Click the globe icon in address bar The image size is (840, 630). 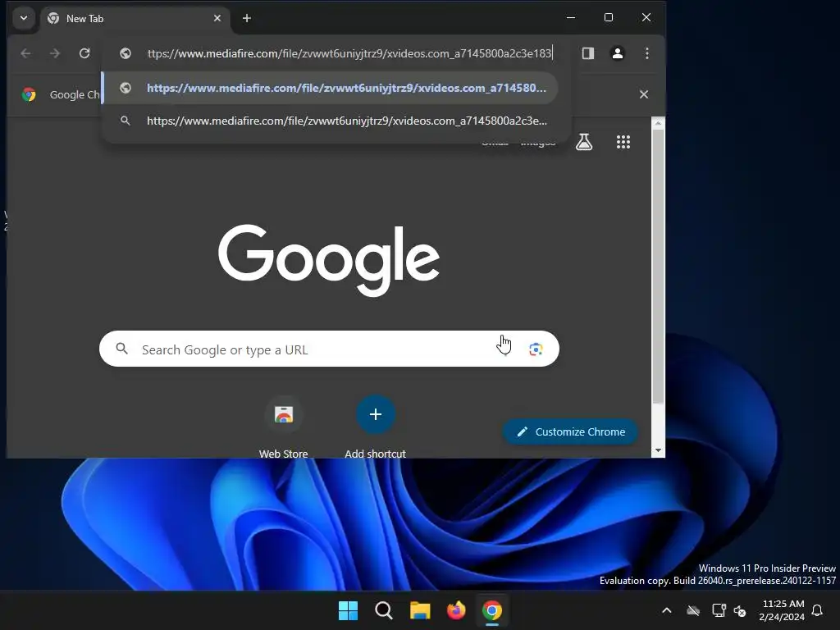coord(126,53)
